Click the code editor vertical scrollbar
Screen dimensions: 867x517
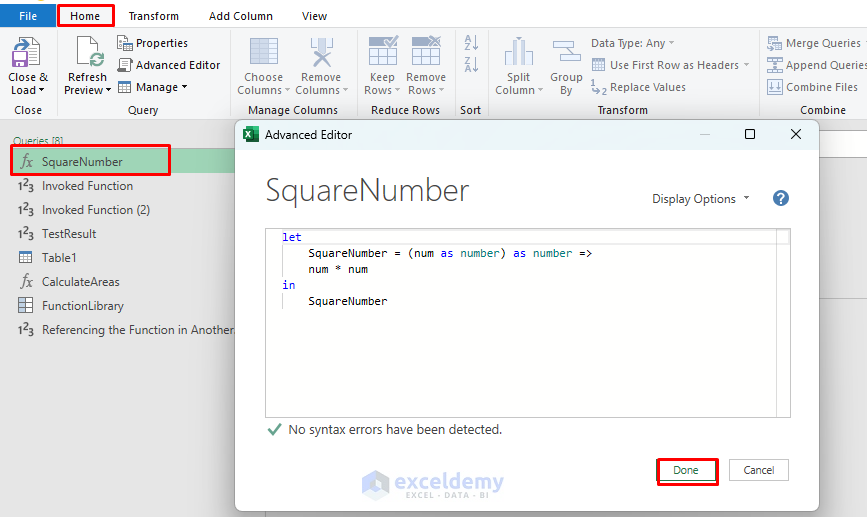click(x=783, y=323)
